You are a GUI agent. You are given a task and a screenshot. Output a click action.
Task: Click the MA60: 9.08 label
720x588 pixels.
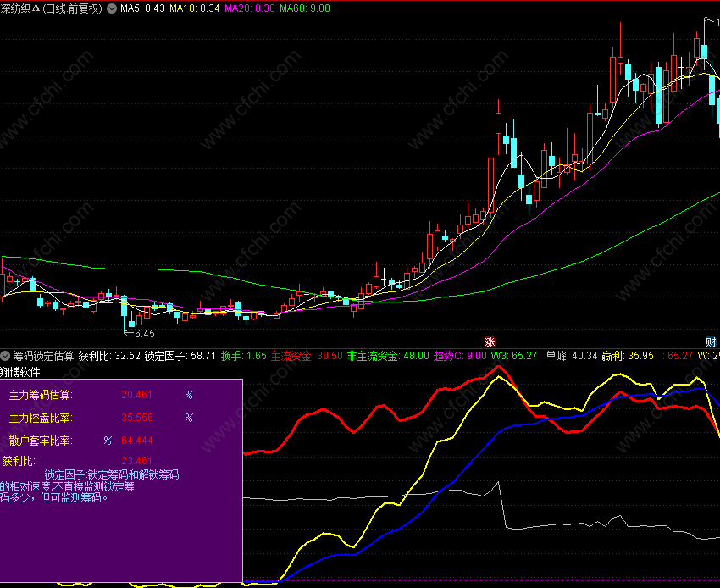coord(305,8)
